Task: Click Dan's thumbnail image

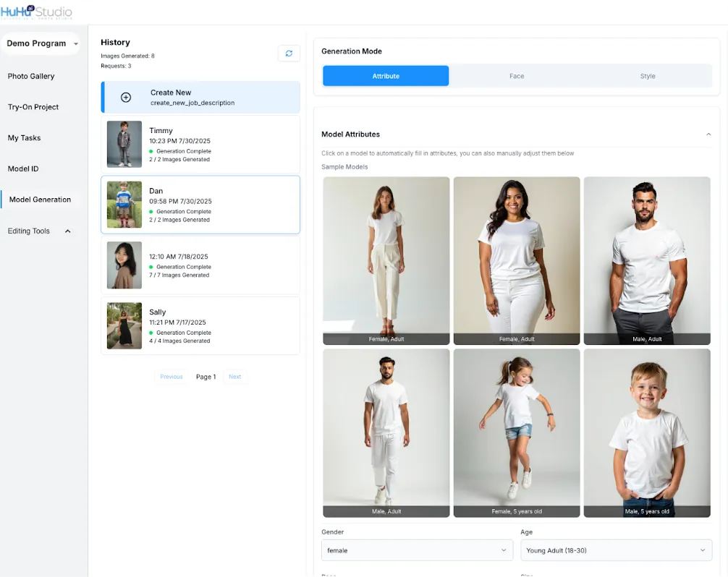Action: point(124,205)
